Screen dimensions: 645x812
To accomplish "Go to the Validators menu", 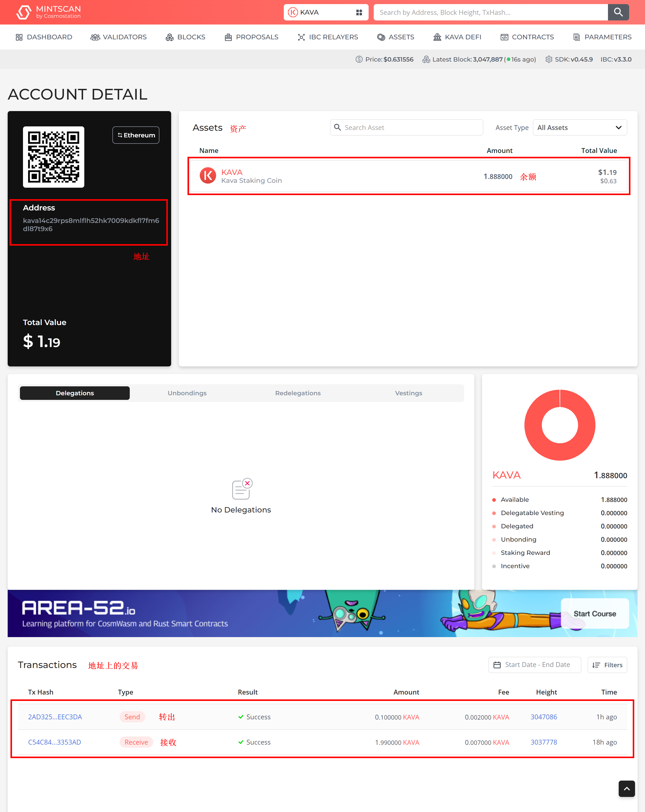I will [x=118, y=37].
